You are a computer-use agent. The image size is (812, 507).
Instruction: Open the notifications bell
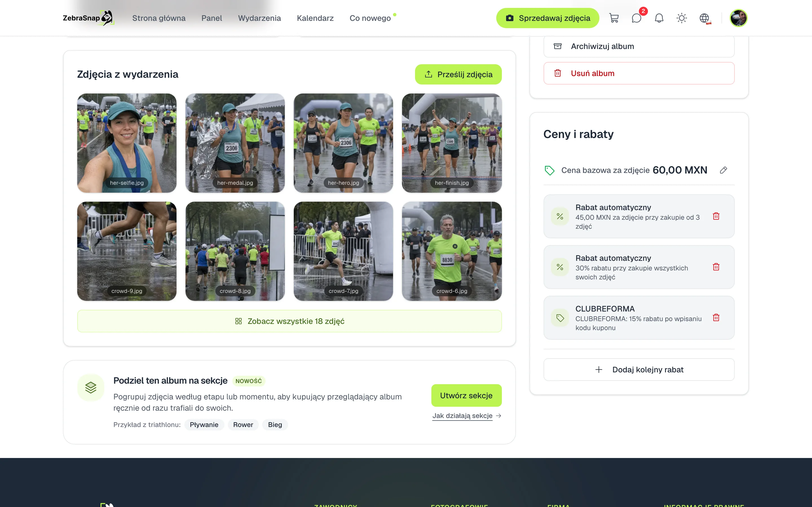tap(659, 18)
